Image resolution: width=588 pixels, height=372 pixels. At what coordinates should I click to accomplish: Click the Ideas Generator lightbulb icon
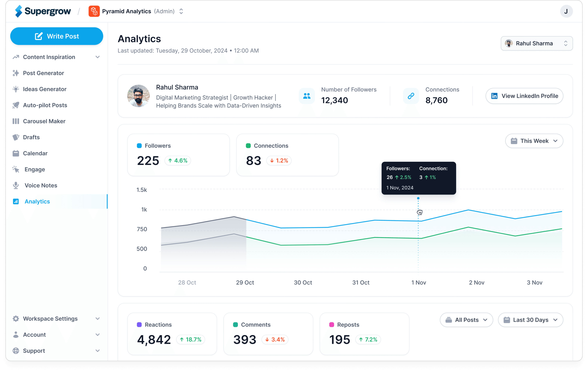pos(16,89)
